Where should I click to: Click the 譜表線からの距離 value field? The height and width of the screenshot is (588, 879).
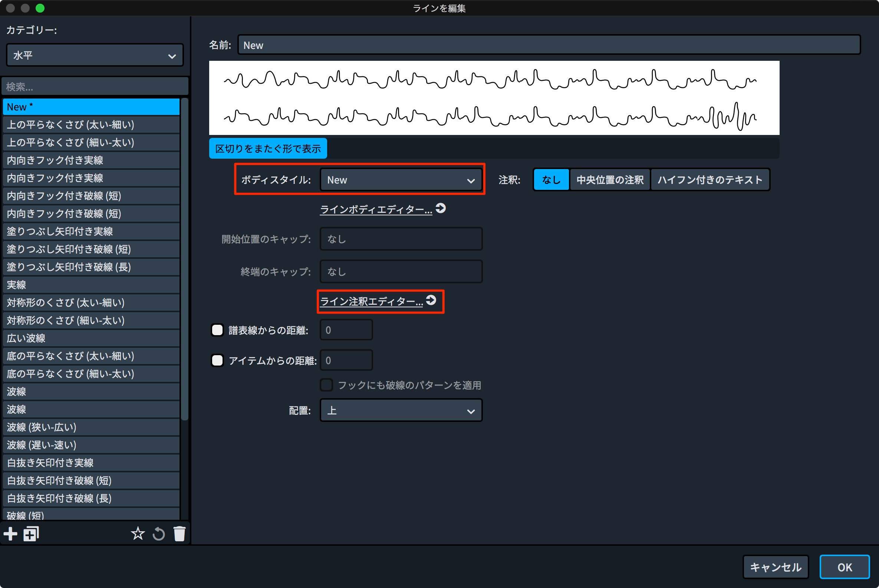(346, 330)
